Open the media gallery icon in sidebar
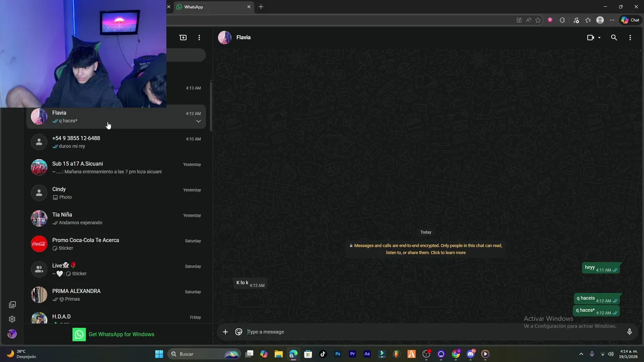 pos(13,305)
